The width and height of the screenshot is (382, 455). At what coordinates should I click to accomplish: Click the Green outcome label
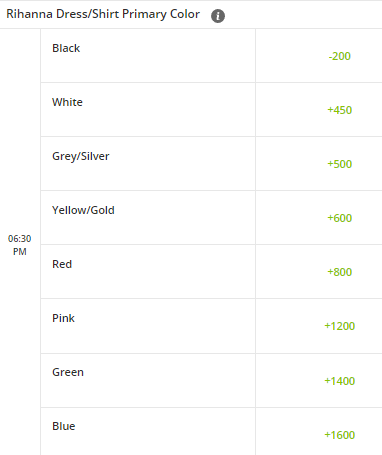[68, 372]
